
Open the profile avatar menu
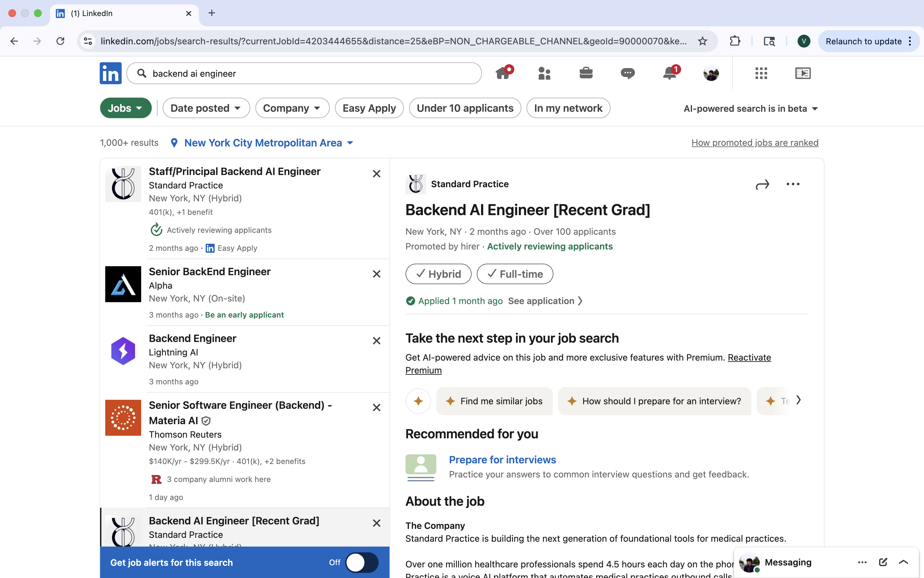pos(711,73)
